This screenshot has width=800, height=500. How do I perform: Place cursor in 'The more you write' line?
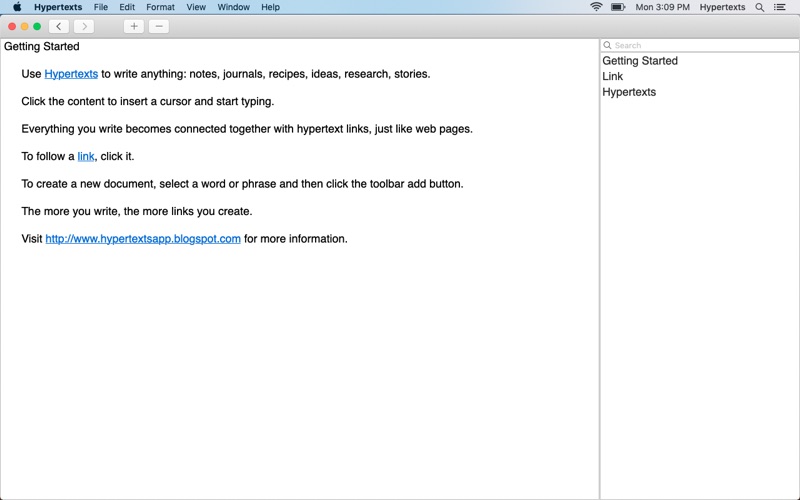tap(137, 212)
